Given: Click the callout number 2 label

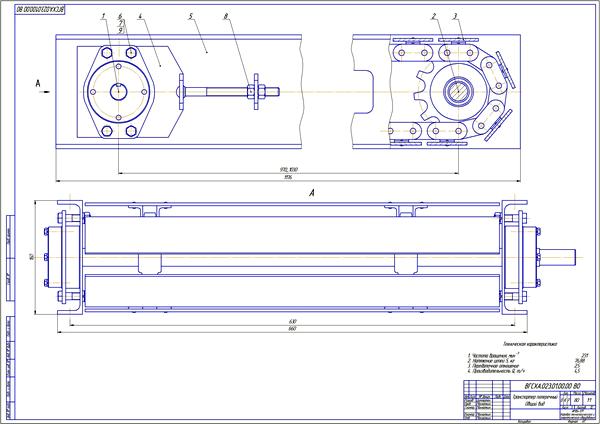Looking at the screenshot, I should point(434,16).
